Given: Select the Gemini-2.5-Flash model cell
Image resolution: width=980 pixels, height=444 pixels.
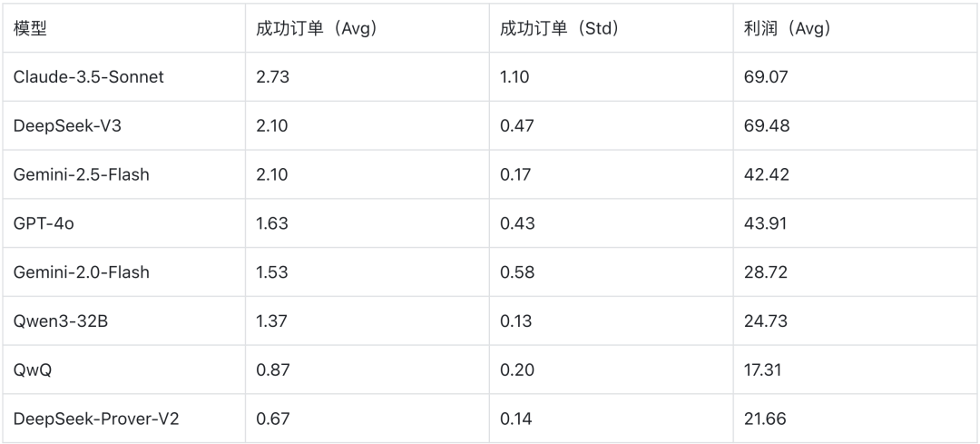Looking at the screenshot, I should [x=82, y=175].
